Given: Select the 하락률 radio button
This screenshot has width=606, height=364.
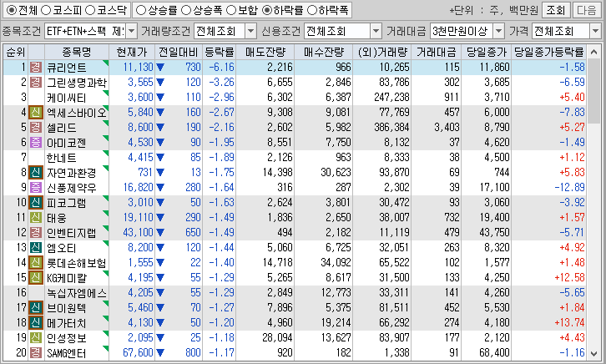Looking at the screenshot, I should tap(266, 10).
